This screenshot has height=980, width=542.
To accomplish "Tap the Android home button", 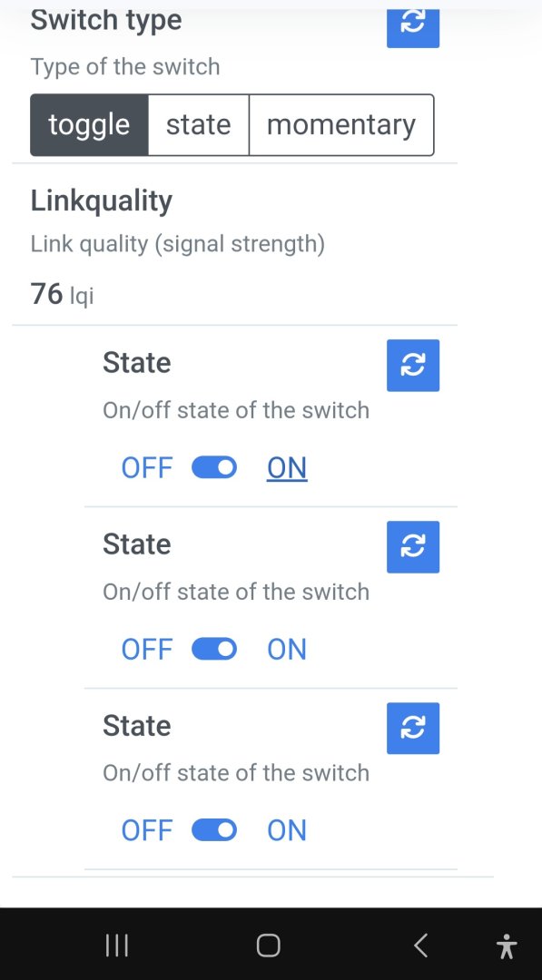I will tap(268, 945).
